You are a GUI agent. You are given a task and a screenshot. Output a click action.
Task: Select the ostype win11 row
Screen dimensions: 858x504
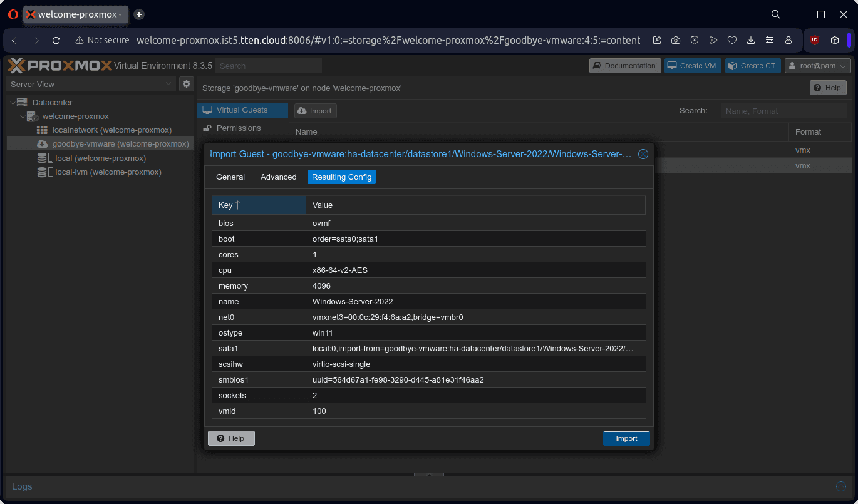tap(429, 333)
